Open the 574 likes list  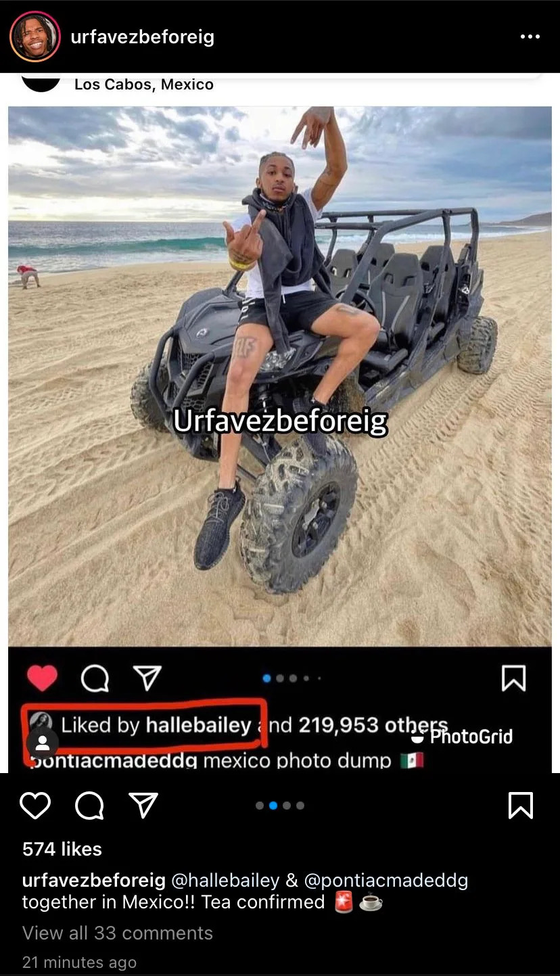pos(62,849)
